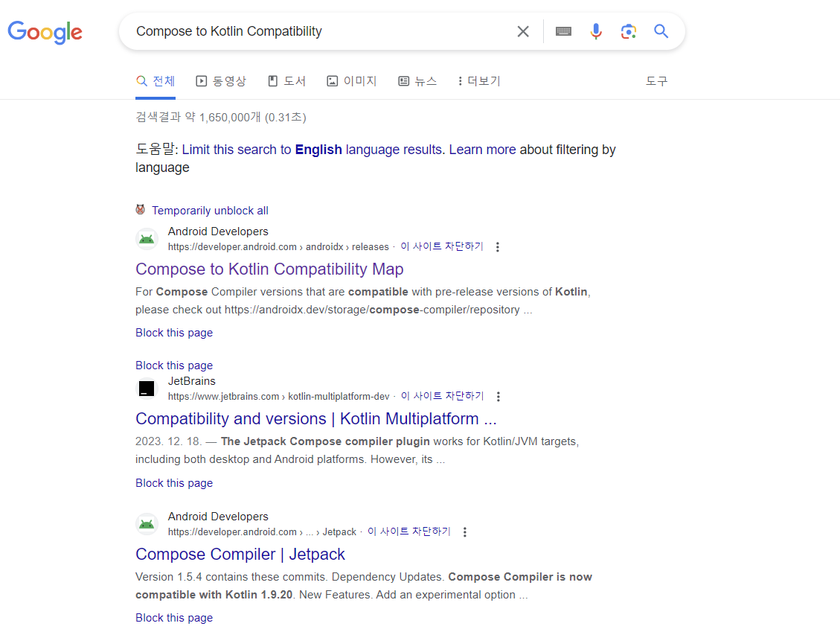Block jetbrains.com site via 이 사이트 차단하기

pyautogui.click(x=443, y=396)
